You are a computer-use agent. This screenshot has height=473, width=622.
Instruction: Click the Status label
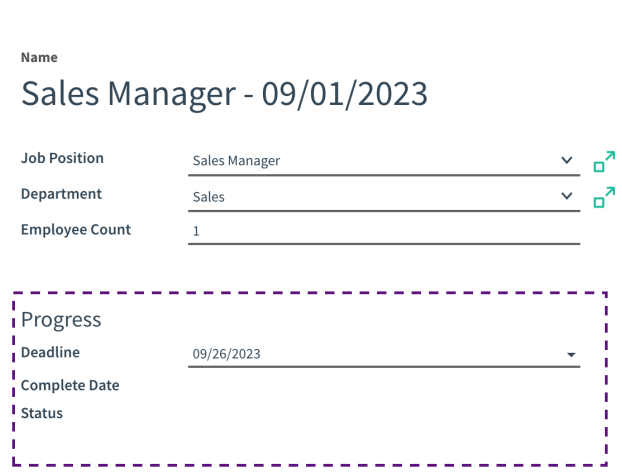click(x=42, y=413)
